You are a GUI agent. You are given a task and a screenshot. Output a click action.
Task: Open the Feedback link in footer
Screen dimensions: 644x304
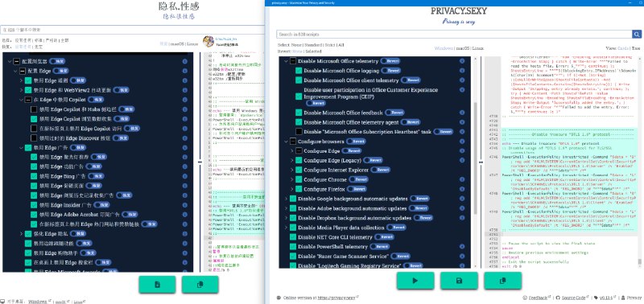click(x=538, y=298)
